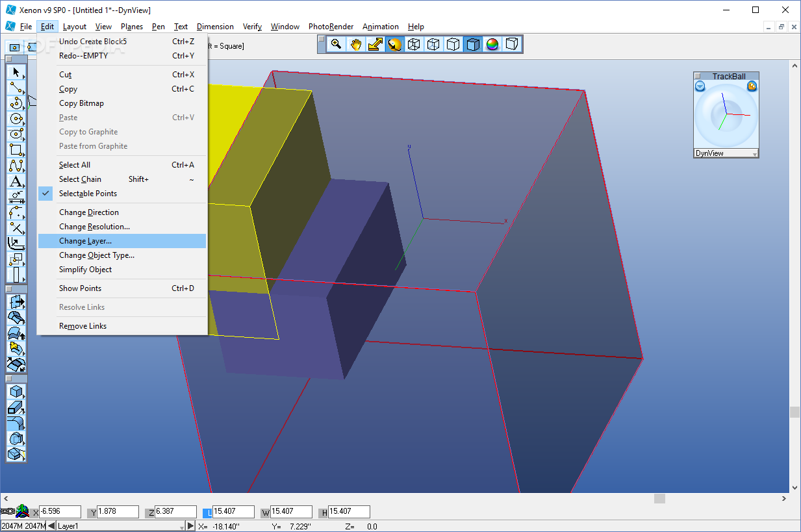Open the Verify menu

[252, 27]
